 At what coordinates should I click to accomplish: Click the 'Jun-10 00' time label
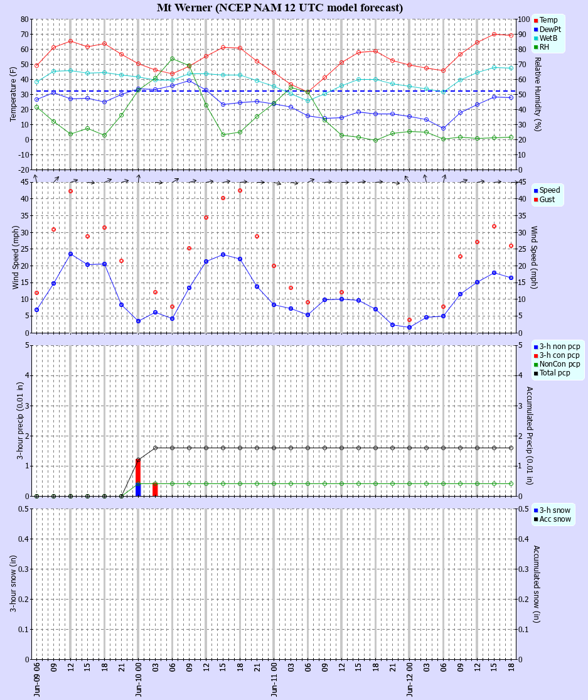138,679
